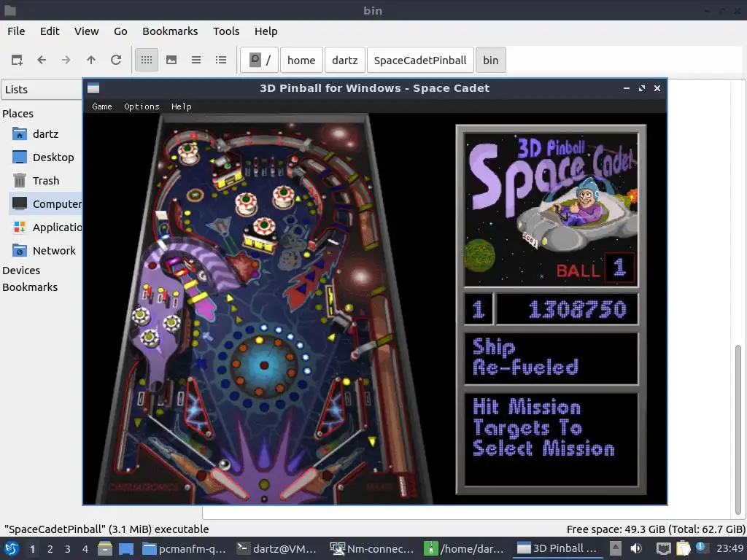Click root path button in location bar
The image size is (747, 560).
pos(259,60)
